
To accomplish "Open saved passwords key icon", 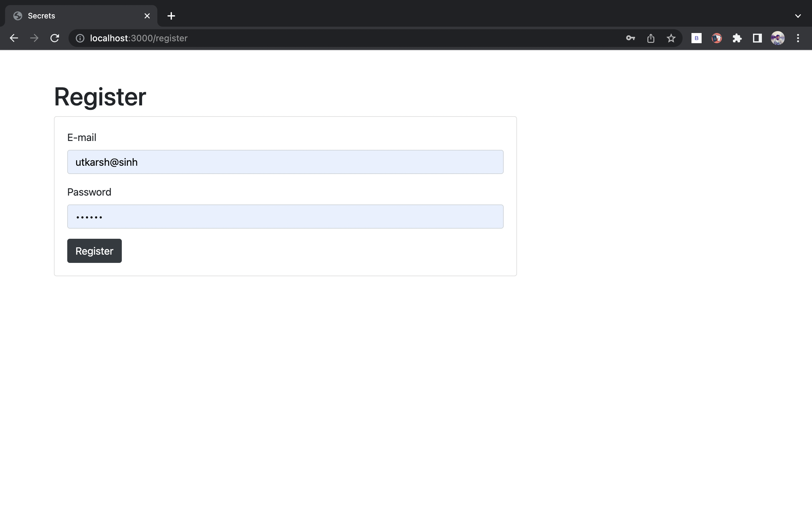I will 631,38.
